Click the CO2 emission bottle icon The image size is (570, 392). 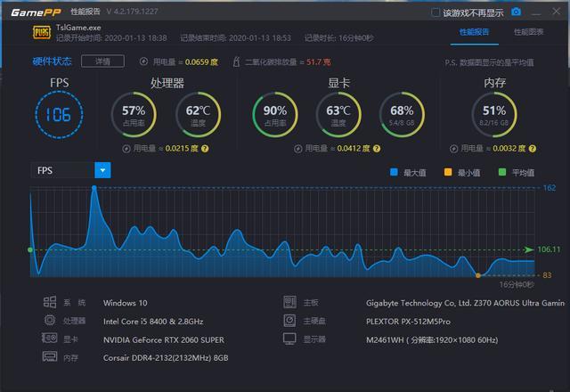[236, 61]
